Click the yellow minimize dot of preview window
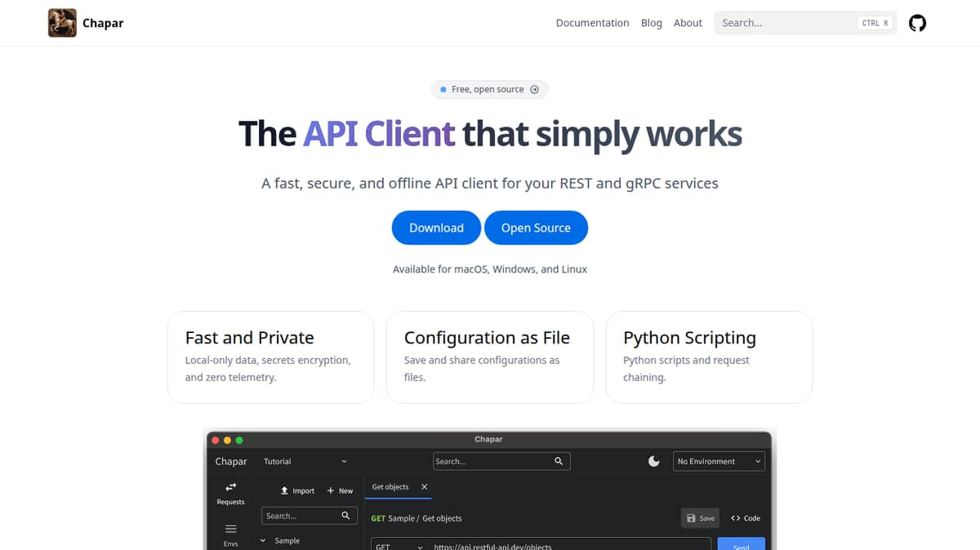The height and width of the screenshot is (550, 980). (227, 440)
